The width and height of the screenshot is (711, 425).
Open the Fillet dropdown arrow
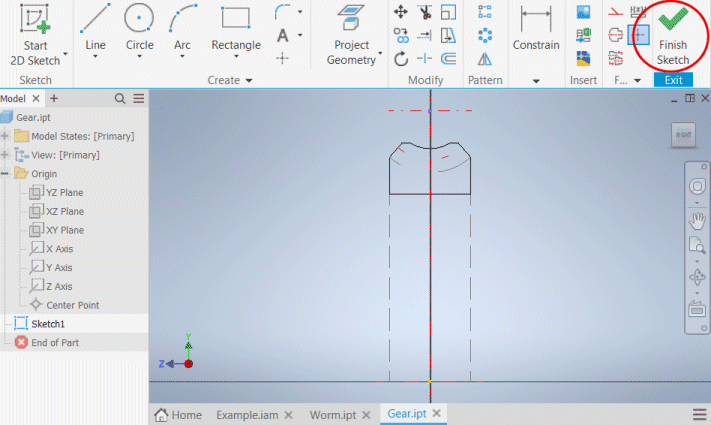pos(300,12)
